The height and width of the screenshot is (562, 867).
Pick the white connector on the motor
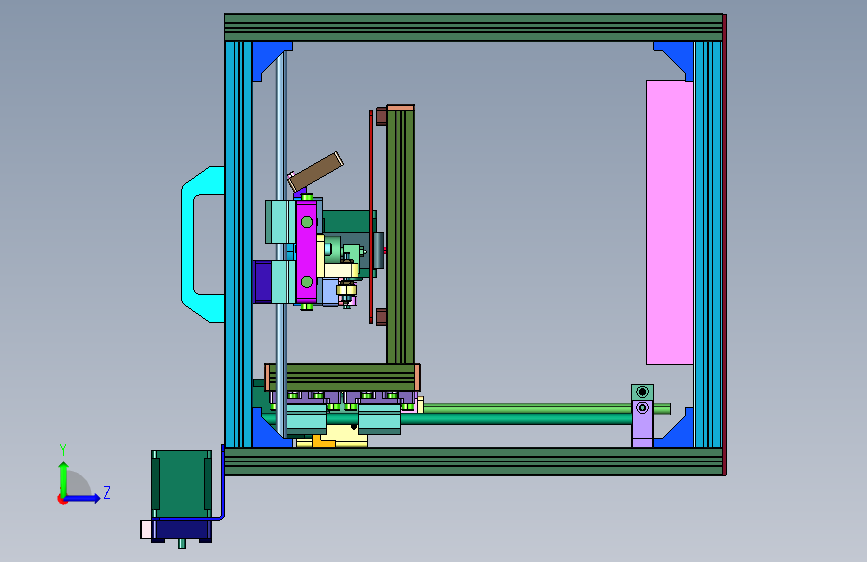pyautogui.click(x=147, y=529)
